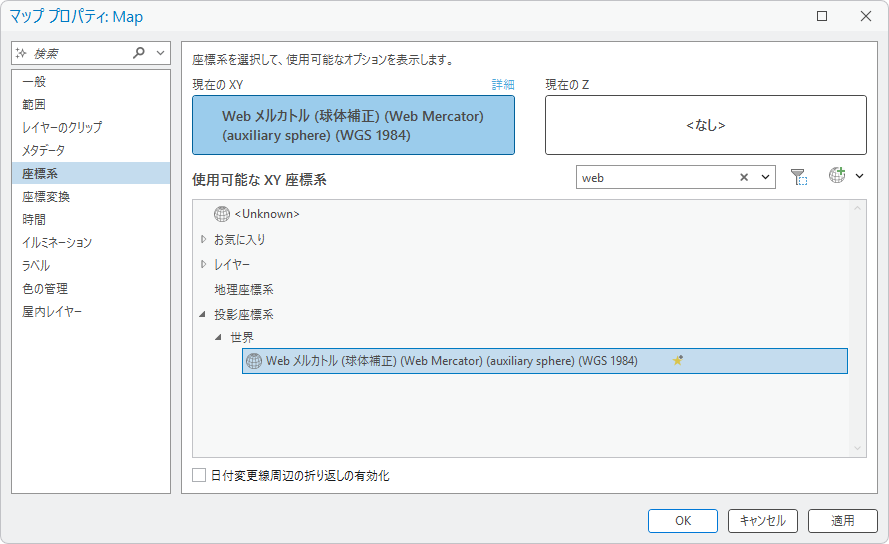889x544 pixels.
Task: Open the coordinate system search history dropdown
Action: point(766,177)
